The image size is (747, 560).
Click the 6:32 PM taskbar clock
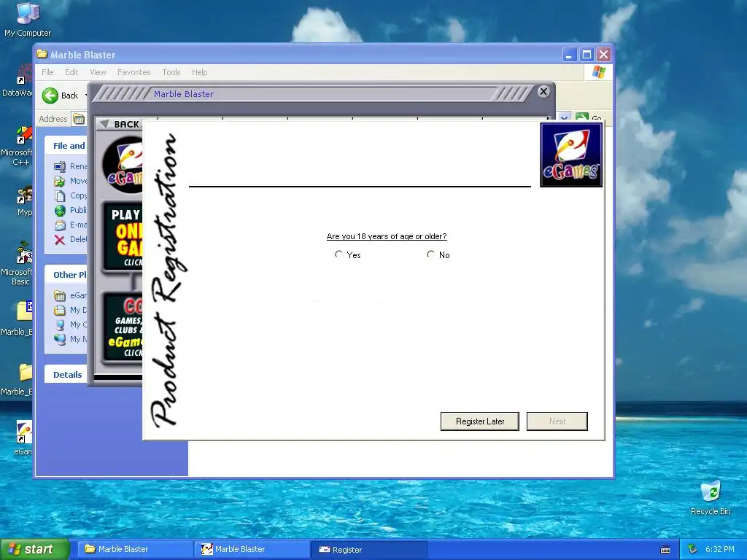point(719,549)
